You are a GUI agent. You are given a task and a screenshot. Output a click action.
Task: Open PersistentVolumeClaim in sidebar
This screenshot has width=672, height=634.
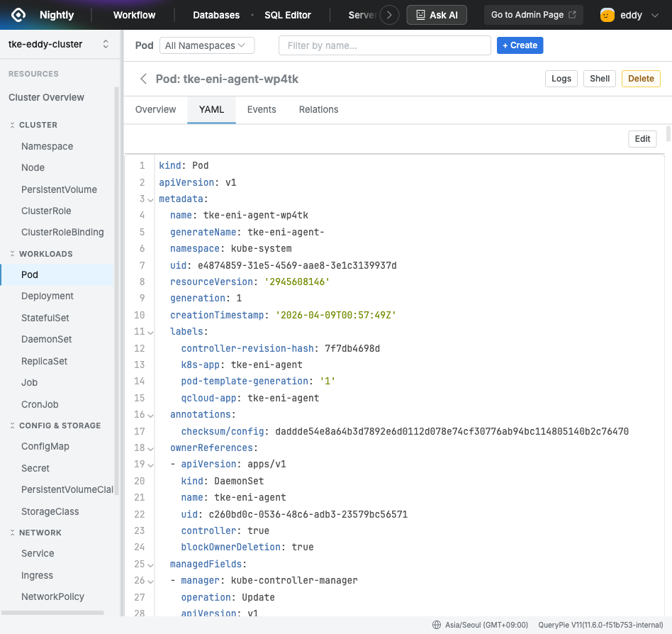67,490
